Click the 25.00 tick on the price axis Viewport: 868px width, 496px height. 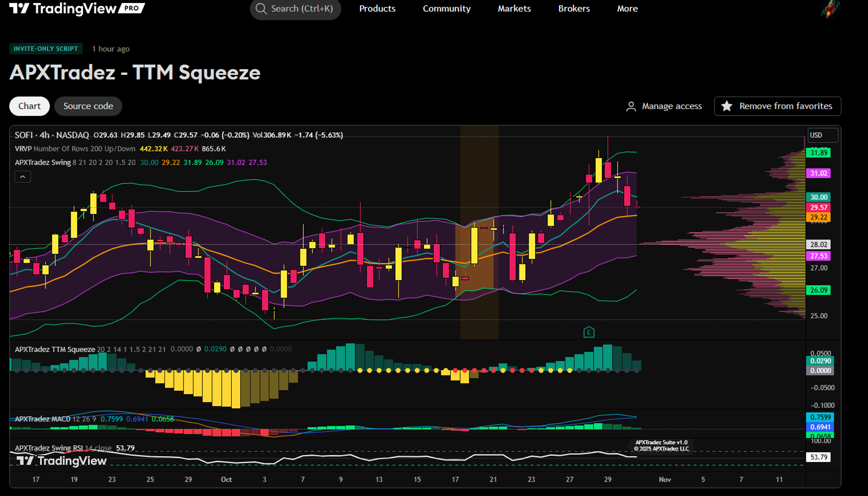[x=819, y=316]
